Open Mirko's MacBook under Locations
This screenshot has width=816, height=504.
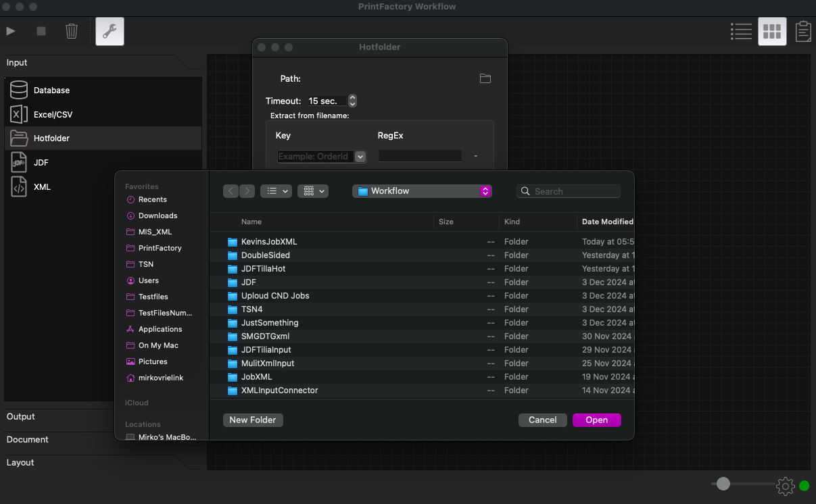click(161, 437)
